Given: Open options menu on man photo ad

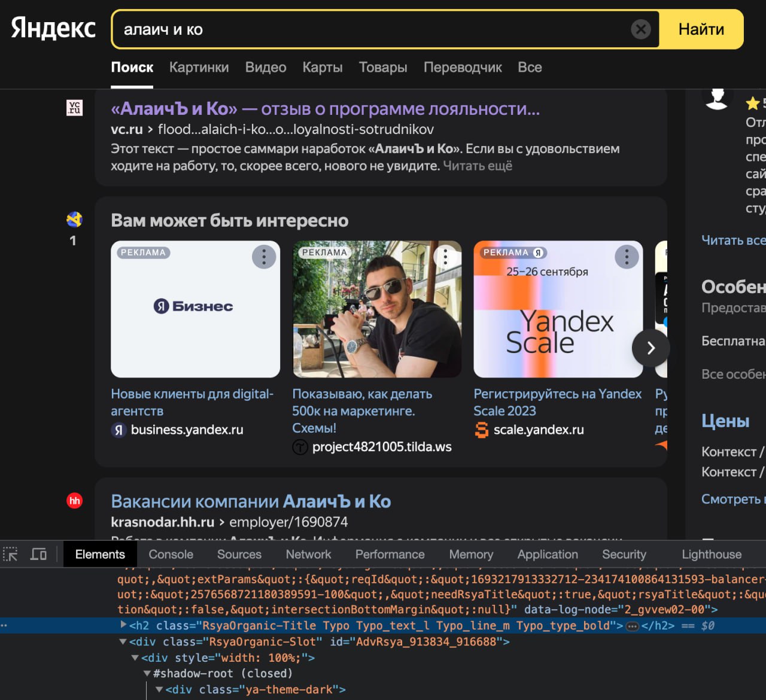Looking at the screenshot, I should click(445, 257).
